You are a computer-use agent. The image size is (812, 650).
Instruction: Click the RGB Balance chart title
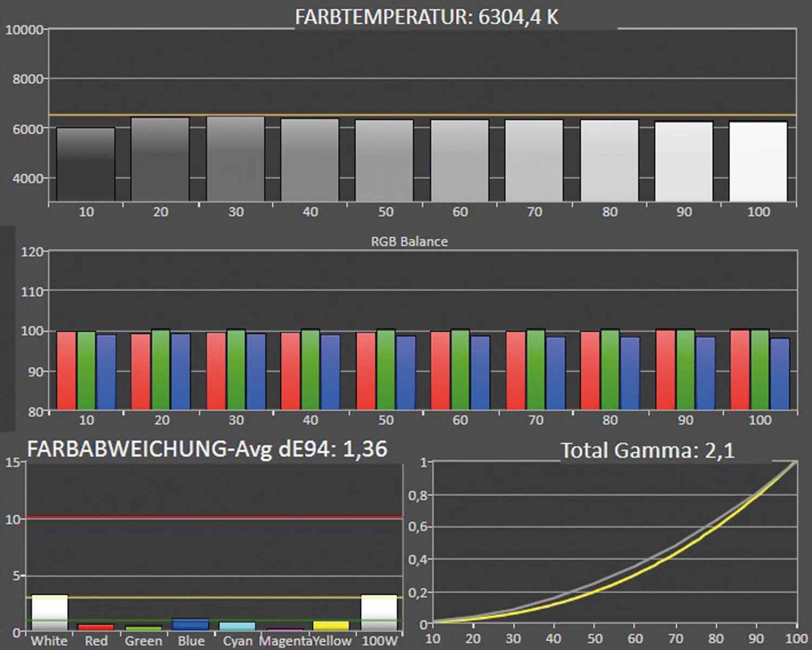[x=409, y=242]
